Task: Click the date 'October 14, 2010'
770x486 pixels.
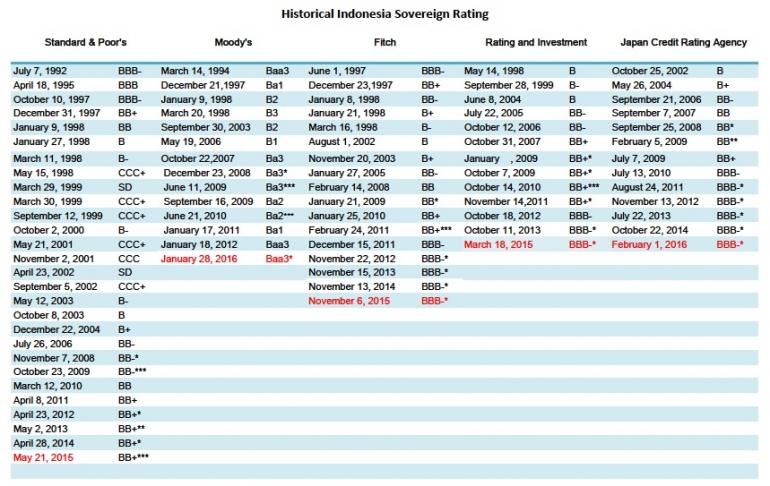Action: click(x=502, y=187)
